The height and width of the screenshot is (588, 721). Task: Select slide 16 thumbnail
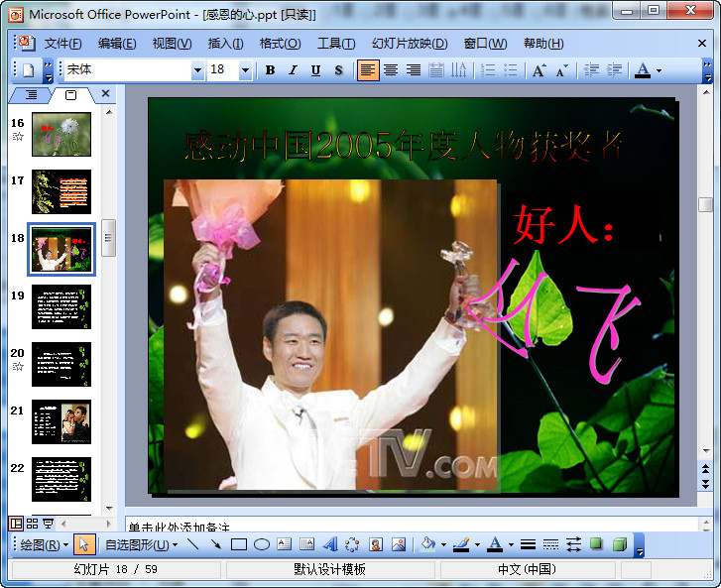click(x=61, y=134)
